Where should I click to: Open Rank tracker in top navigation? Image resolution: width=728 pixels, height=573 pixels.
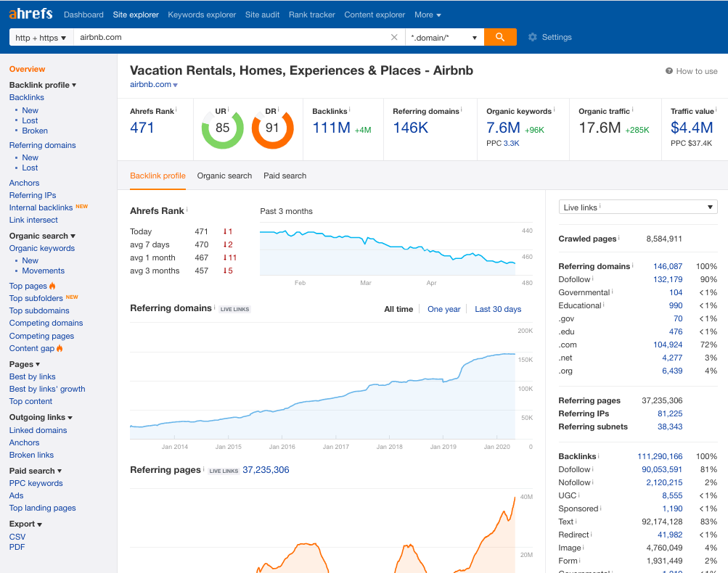pyautogui.click(x=312, y=15)
